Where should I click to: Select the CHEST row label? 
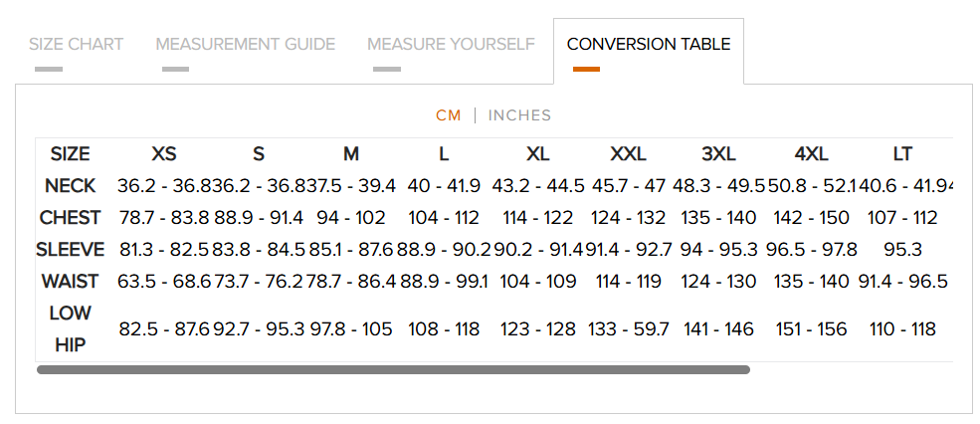71,218
